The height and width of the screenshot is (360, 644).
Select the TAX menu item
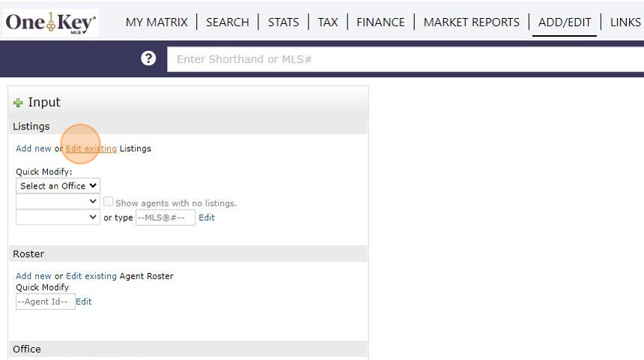(328, 22)
